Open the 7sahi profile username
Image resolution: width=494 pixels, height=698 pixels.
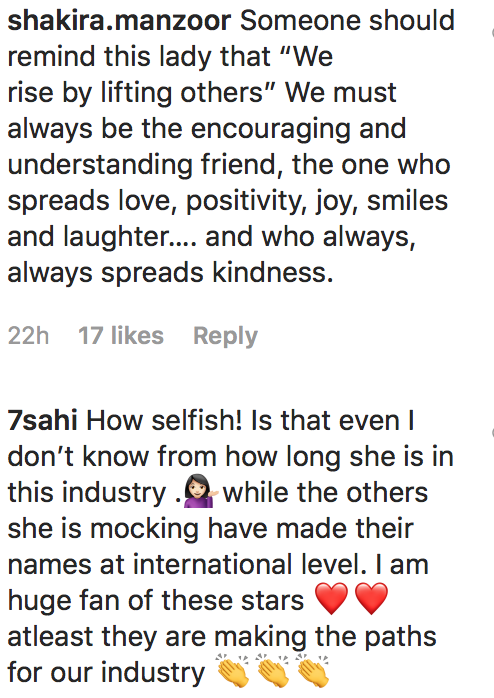(x=42, y=420)
